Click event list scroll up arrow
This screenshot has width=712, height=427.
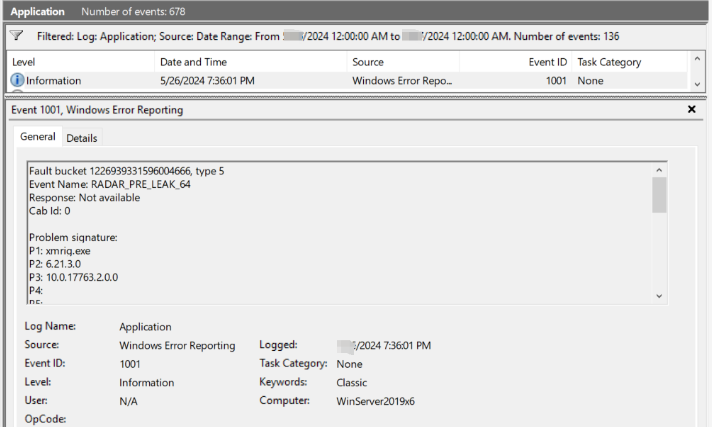(x=697, y=59)
